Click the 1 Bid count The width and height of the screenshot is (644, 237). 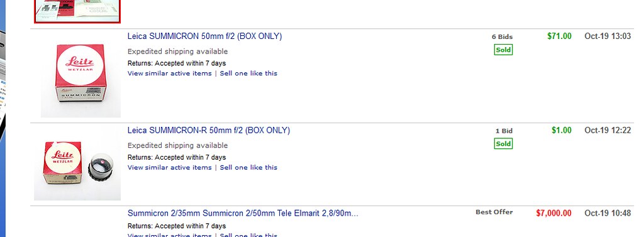(504, 131)
